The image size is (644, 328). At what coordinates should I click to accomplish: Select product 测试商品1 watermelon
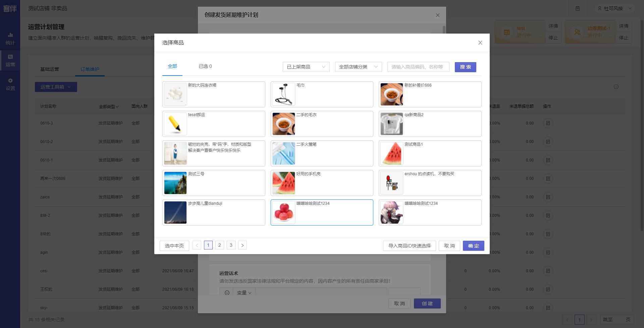click(x=430, y=153)
